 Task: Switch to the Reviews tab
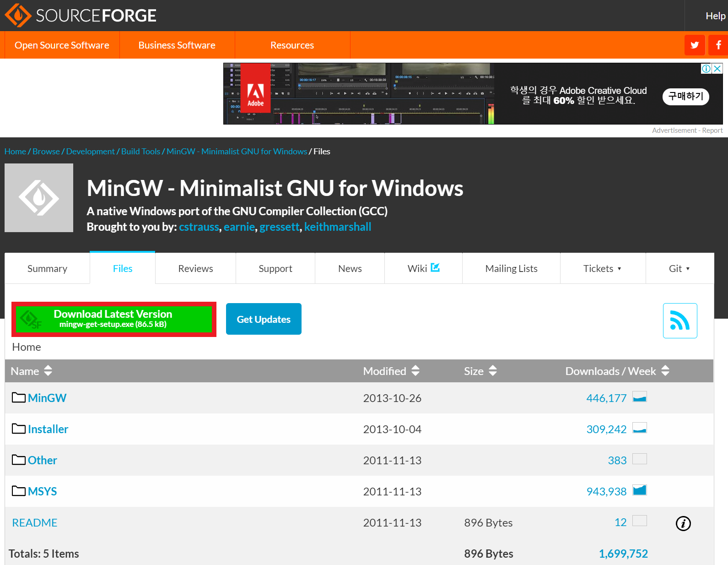[x=195, y=269]
